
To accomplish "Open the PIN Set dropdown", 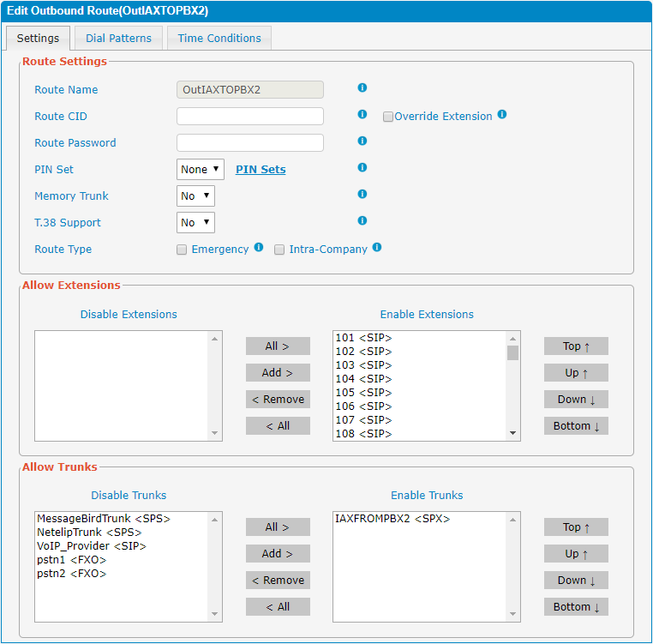I will coord(201,170).
